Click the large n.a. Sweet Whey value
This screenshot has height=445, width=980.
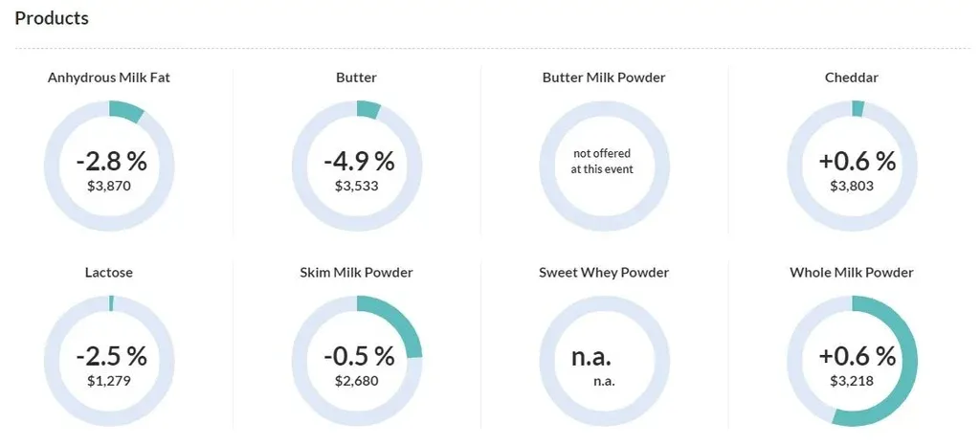coord(591,357)
